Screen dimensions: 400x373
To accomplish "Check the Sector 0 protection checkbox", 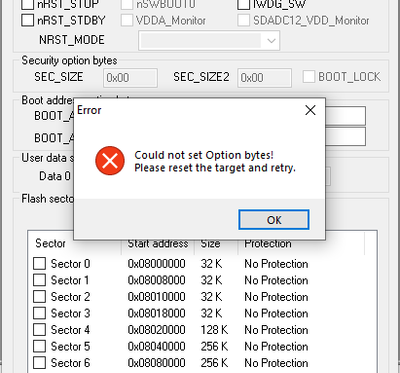I will 39,264.
